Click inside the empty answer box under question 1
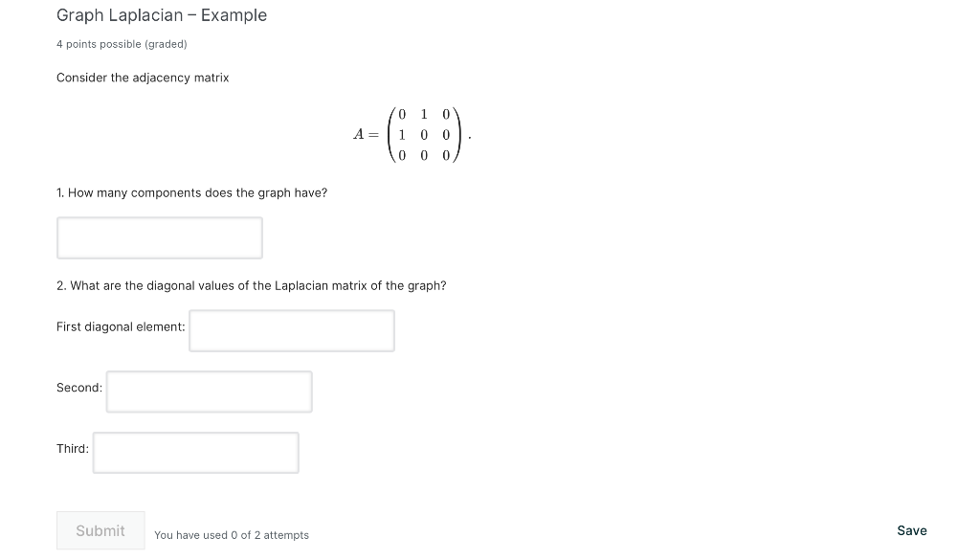 159,237
